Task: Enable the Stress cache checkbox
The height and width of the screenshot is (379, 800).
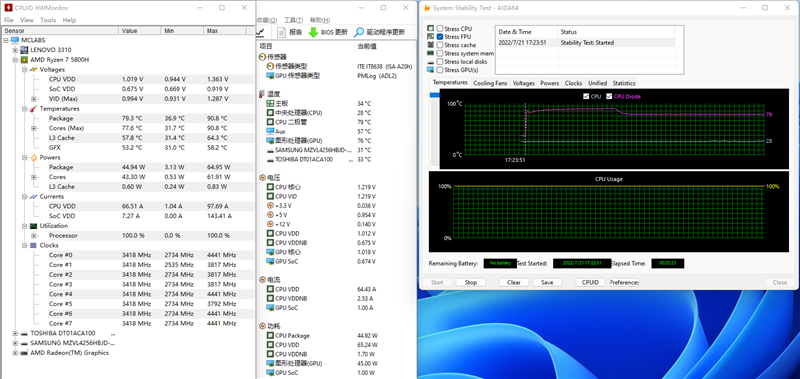Action: click(440, 45)
